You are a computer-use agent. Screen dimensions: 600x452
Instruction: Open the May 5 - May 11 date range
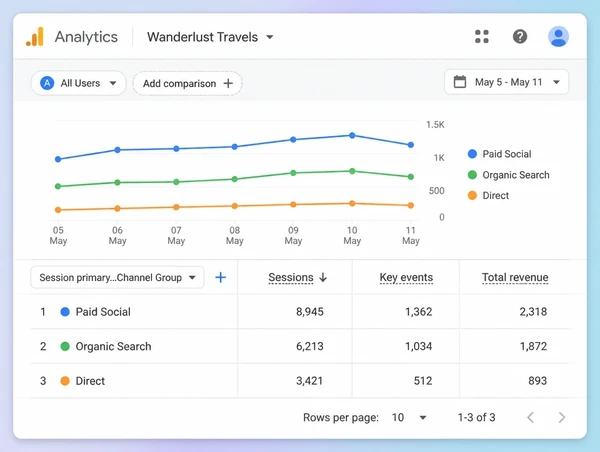click(x=507, y=82)
